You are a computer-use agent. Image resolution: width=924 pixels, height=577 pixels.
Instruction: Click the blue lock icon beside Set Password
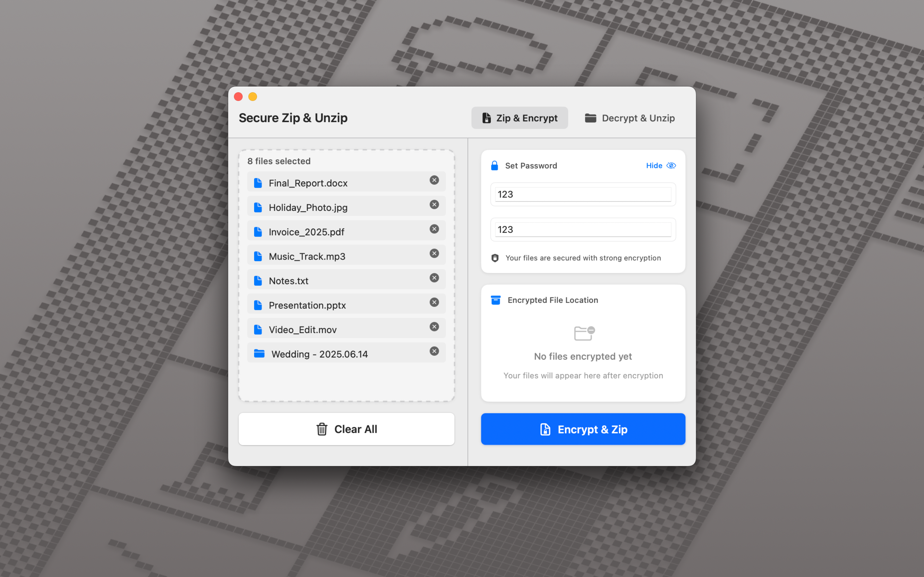click(494, 166)
